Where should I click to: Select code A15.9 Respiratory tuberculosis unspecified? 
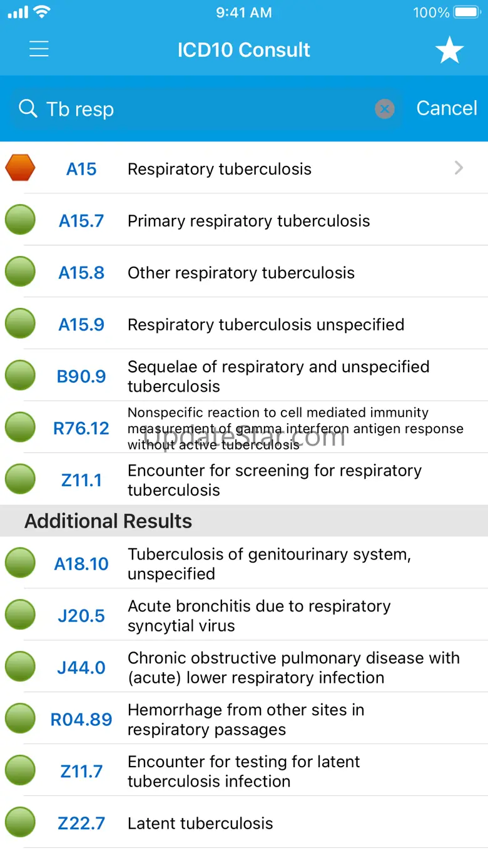[266, 325]
